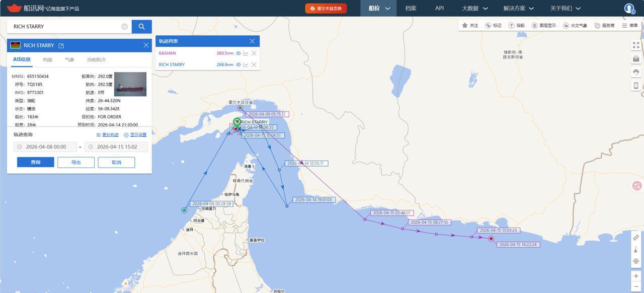
Task: Open the chart for KASHAN track
Action: pyautogui.click(x=246, y=53)
